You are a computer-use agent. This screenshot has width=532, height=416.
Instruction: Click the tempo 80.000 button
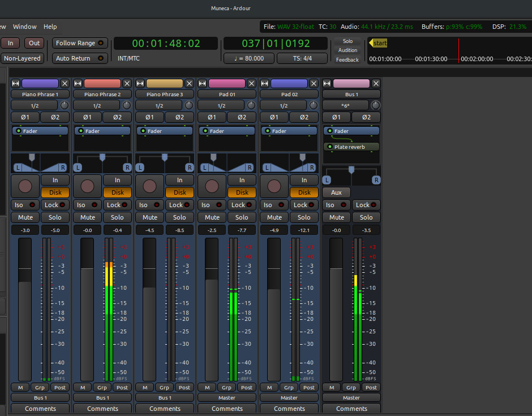coord(249,58)
